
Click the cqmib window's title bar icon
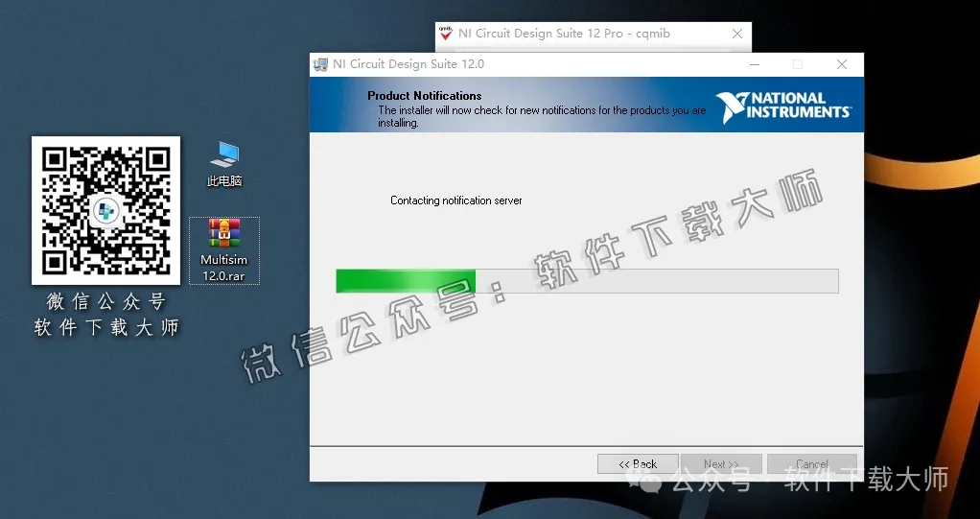click(446, 34)
